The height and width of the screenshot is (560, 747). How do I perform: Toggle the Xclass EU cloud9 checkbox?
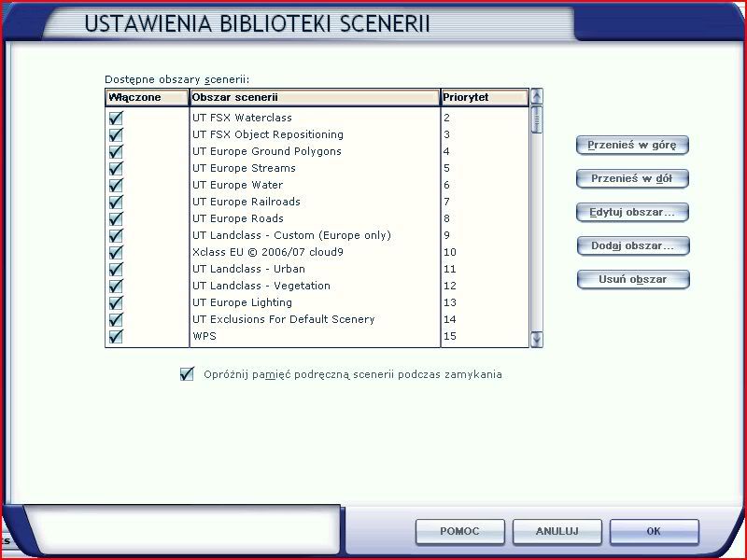[116, 253]
